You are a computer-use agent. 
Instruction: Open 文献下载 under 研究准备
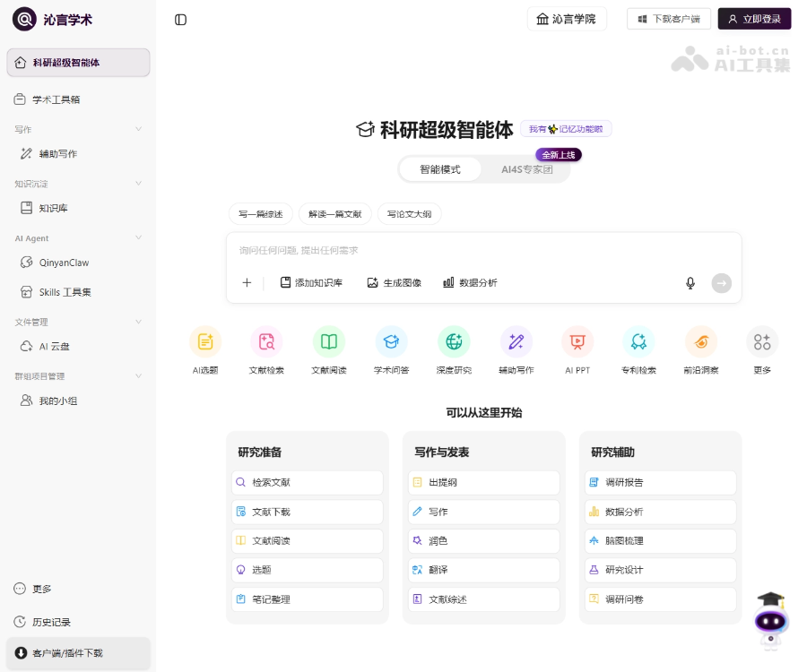(x=308, y=512)
